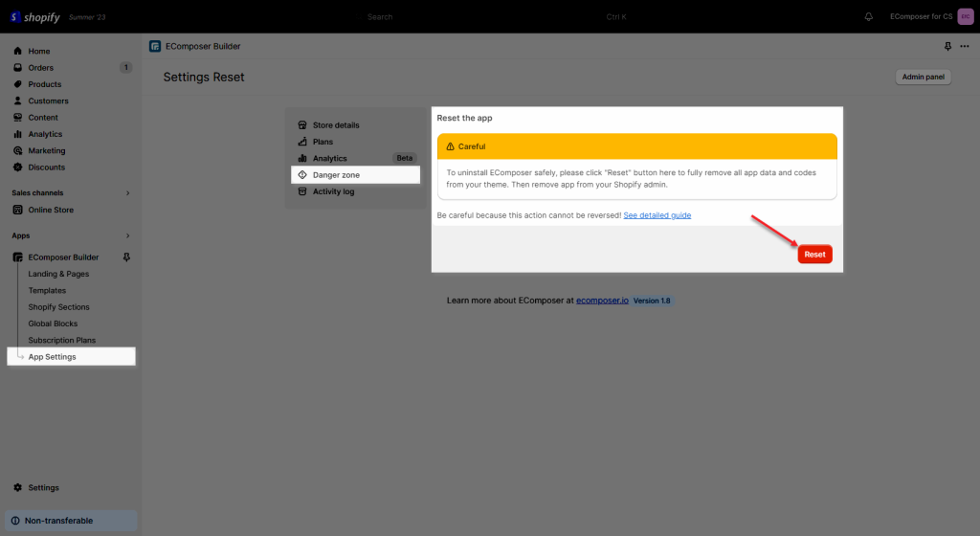The height and width of the screenshot is (536, 980).
Task: Click the Non-transferable info icon
Action: tap(15, 521)
